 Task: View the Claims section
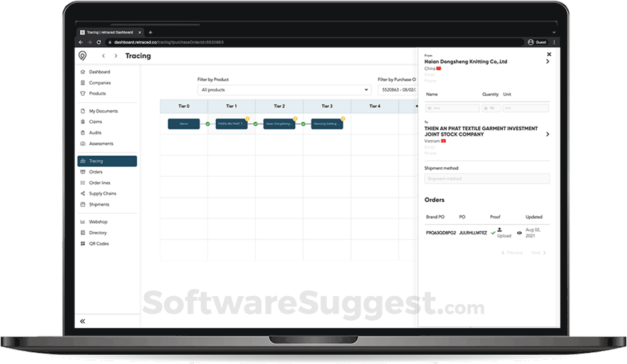(94, 122)
